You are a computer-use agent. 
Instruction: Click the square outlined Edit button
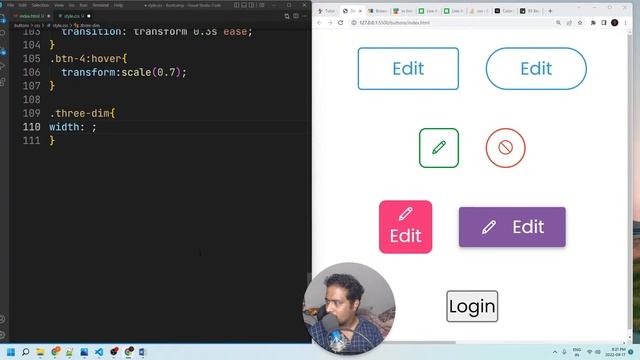(x=408, y=69)
